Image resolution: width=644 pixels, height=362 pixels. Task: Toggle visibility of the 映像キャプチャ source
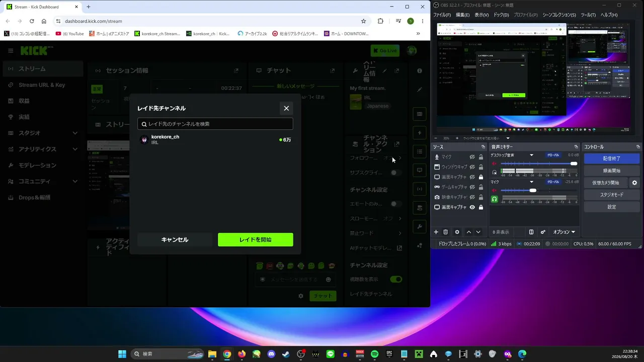(x=472, y=197)
